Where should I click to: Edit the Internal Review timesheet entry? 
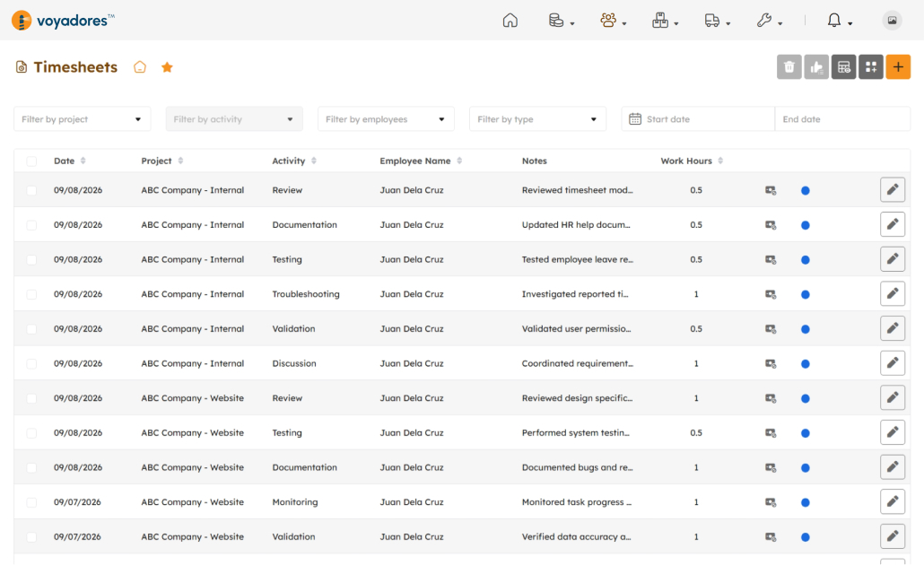pyautogui.click(x=893, y=190)
